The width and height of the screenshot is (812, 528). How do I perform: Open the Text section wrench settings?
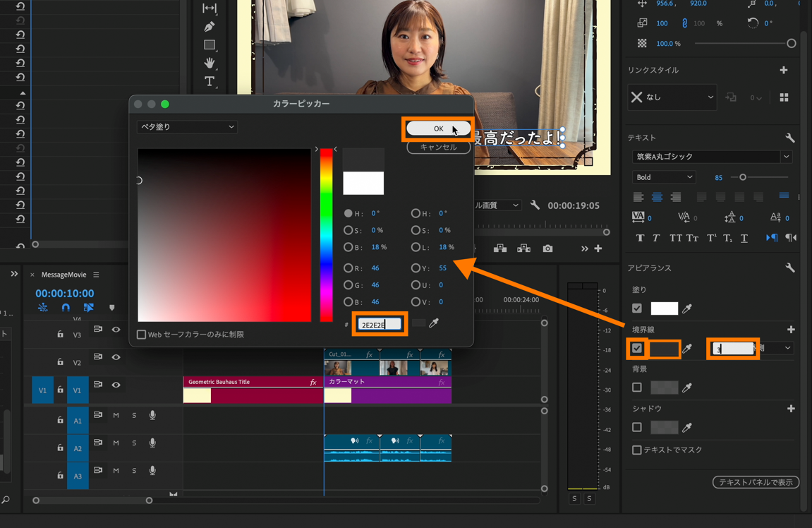tap(789, 138)
